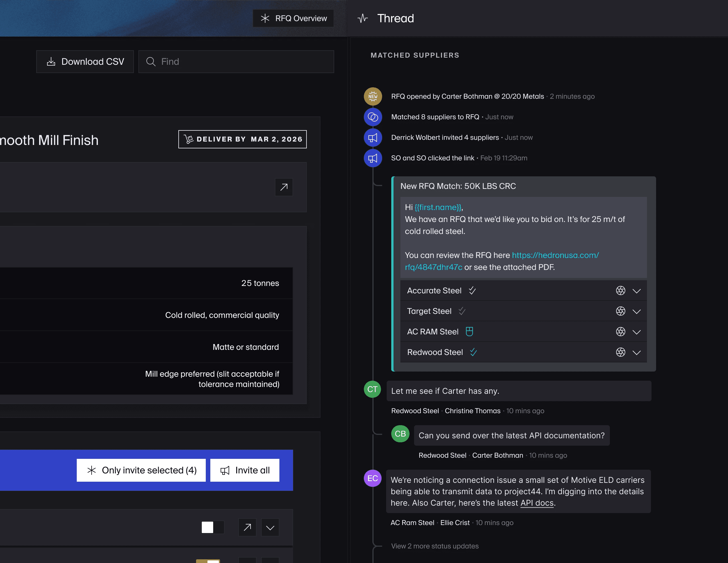Expand the chevron next to the white toggle
This screenshot has height=563, width=728.
click(270, 527)
